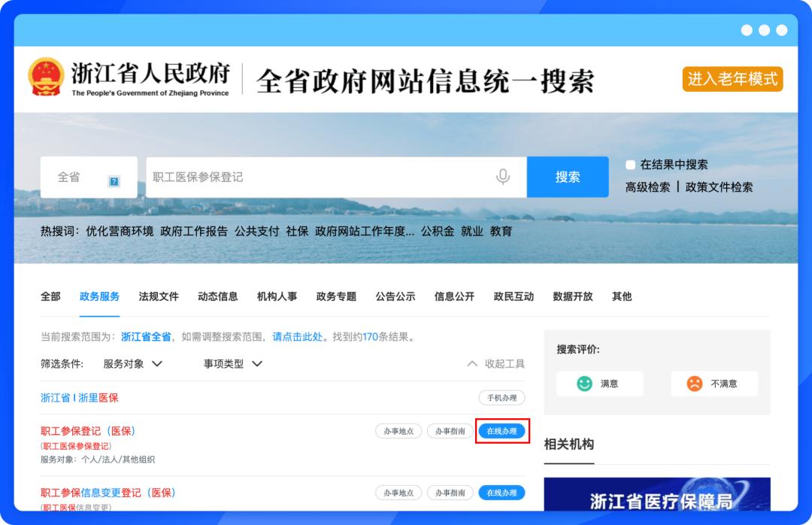Click hot search term 公共支付
Image resolution: width=812 pixels, height=525 pixels.
(x=257, y=231)
